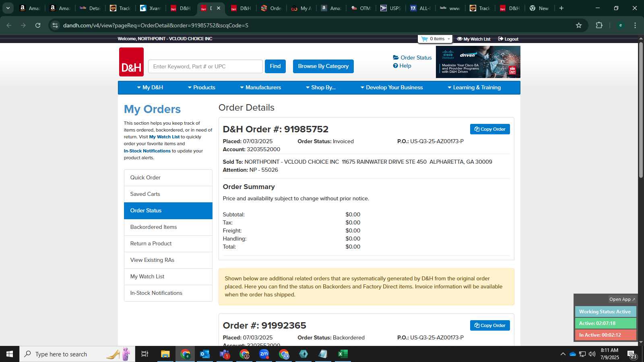Viewport: 644px width, 362px height.
Task: Expand the Products menu
Action: [201, 88]
